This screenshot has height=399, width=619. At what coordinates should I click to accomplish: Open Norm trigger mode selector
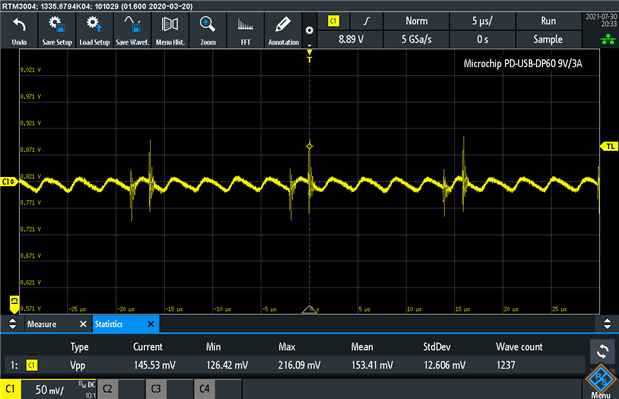tap(416, 21)
